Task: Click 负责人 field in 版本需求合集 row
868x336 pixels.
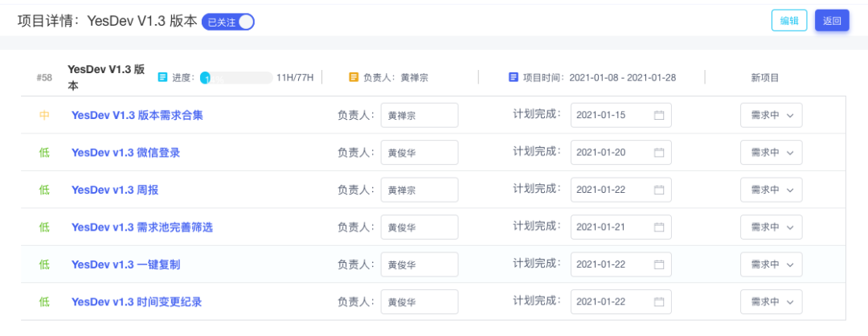Action: point(420,115)
